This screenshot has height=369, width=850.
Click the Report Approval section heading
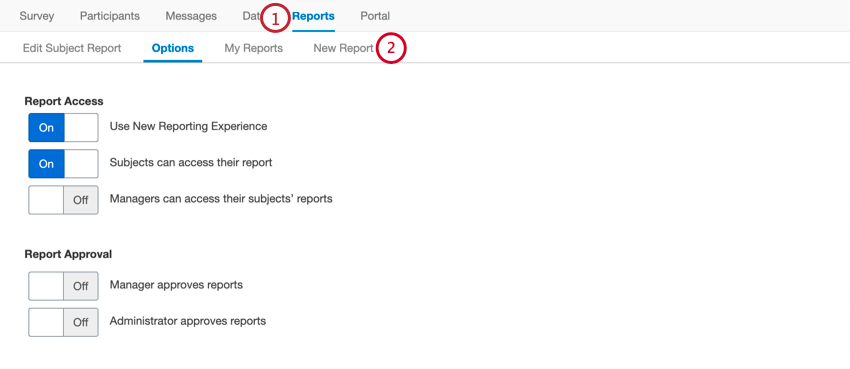click(x=68, y=254)
